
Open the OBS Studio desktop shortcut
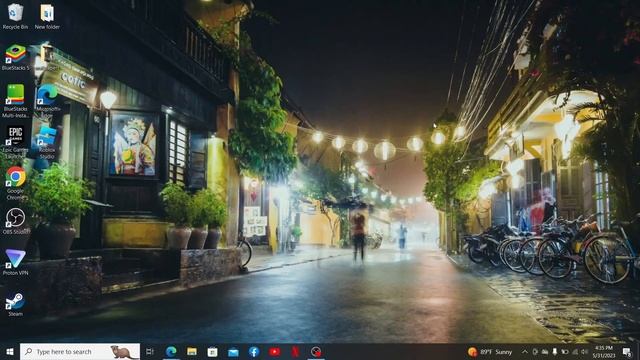click(x=16, y=221)
